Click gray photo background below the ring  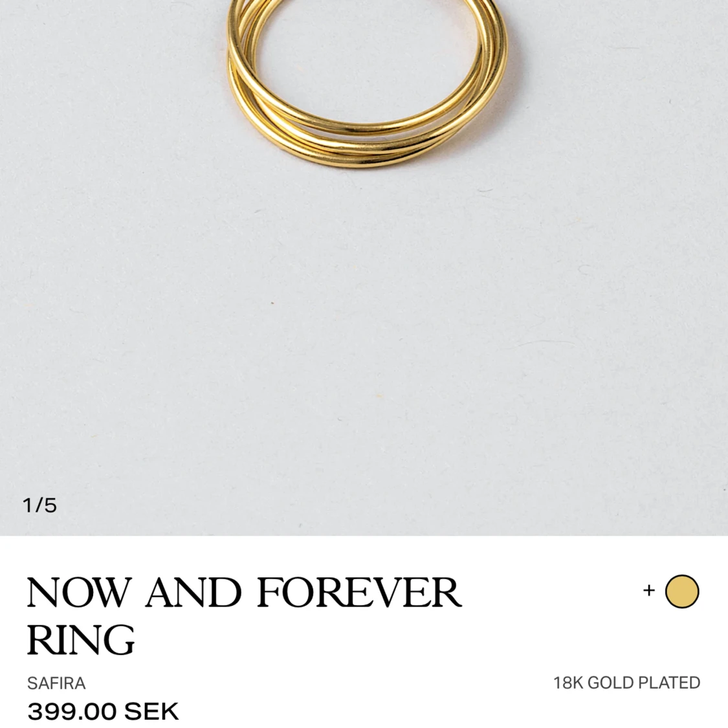(x=364, y=348)
